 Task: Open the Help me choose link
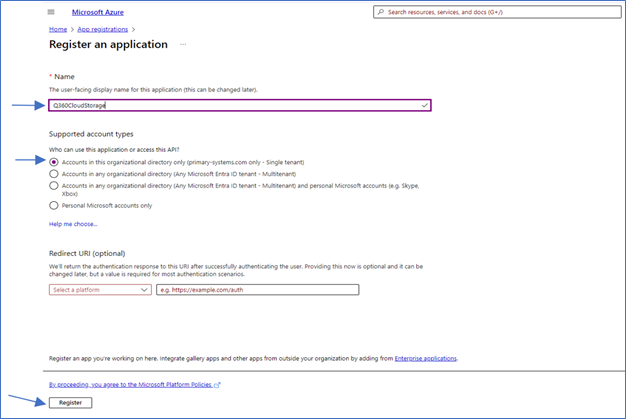(73, 224)
